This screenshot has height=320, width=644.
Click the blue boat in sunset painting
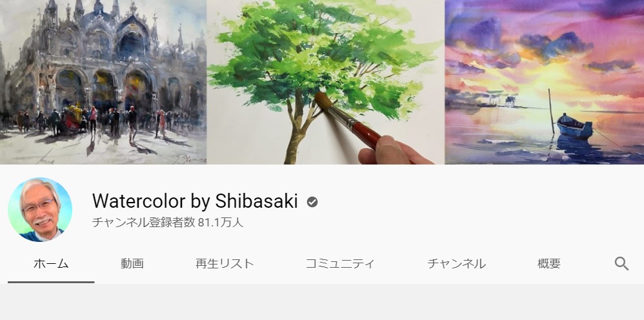[574, 126]
